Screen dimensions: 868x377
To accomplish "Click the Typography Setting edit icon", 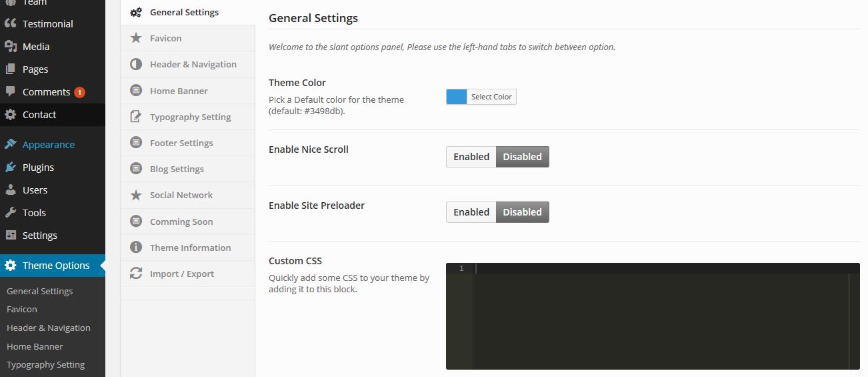I will click(x=136, y=117).
